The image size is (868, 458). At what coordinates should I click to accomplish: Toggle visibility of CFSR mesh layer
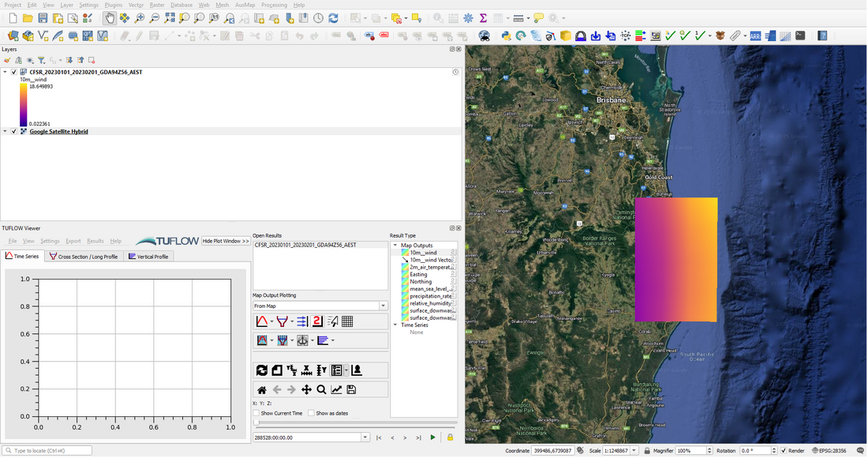coord(14,72)
